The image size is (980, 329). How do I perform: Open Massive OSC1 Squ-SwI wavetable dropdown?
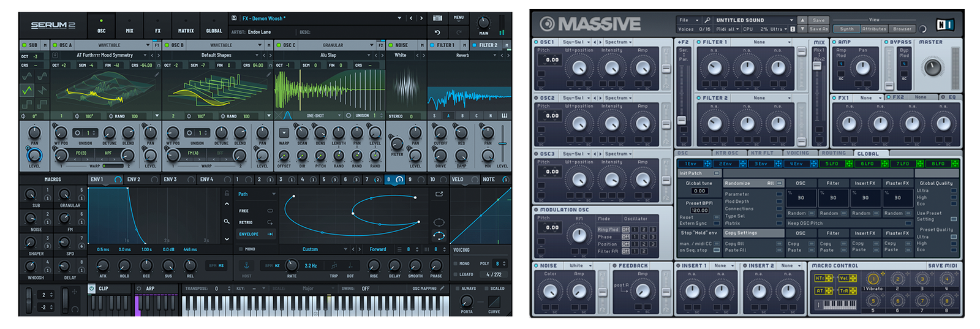point(576,42)
